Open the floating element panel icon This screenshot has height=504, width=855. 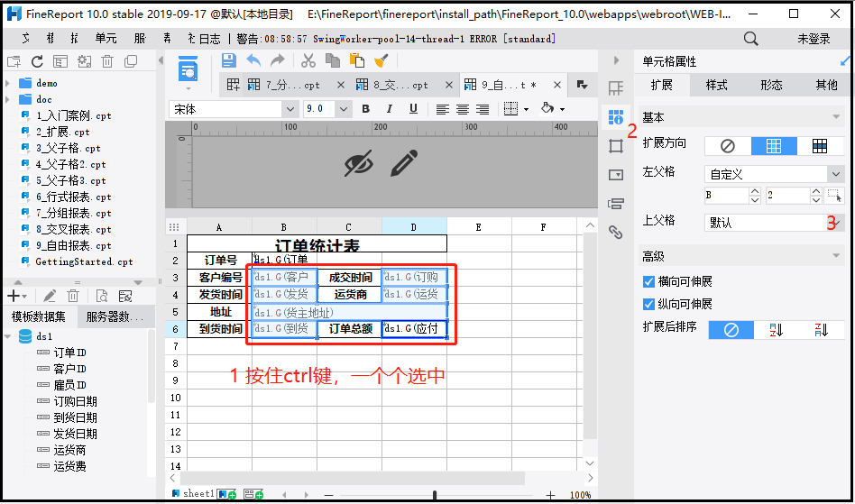[616, 145]
